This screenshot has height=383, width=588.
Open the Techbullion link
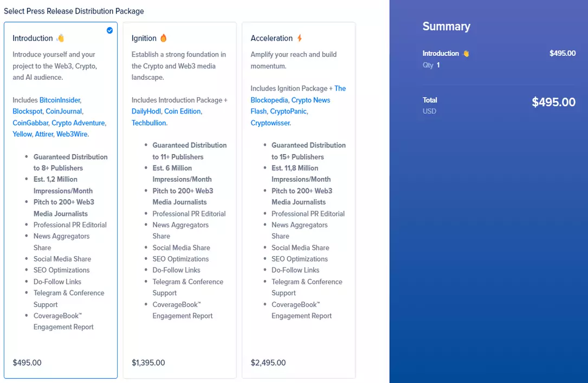149,123
